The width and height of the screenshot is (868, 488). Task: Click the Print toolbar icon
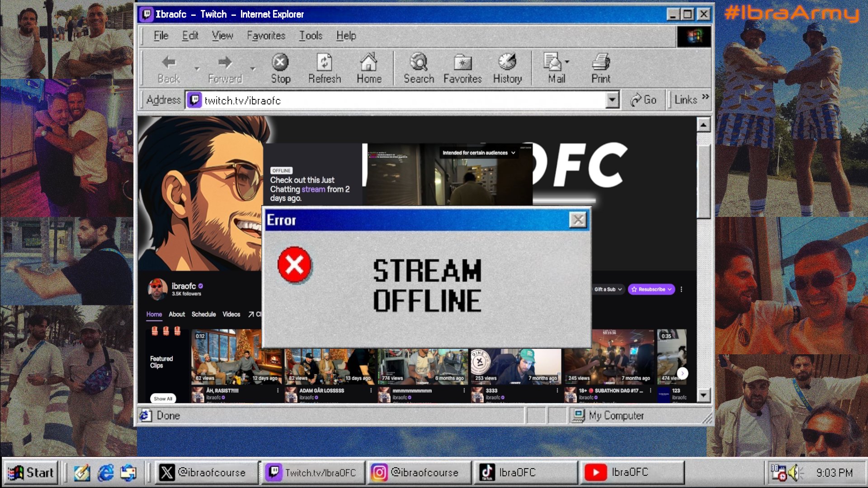601,69
